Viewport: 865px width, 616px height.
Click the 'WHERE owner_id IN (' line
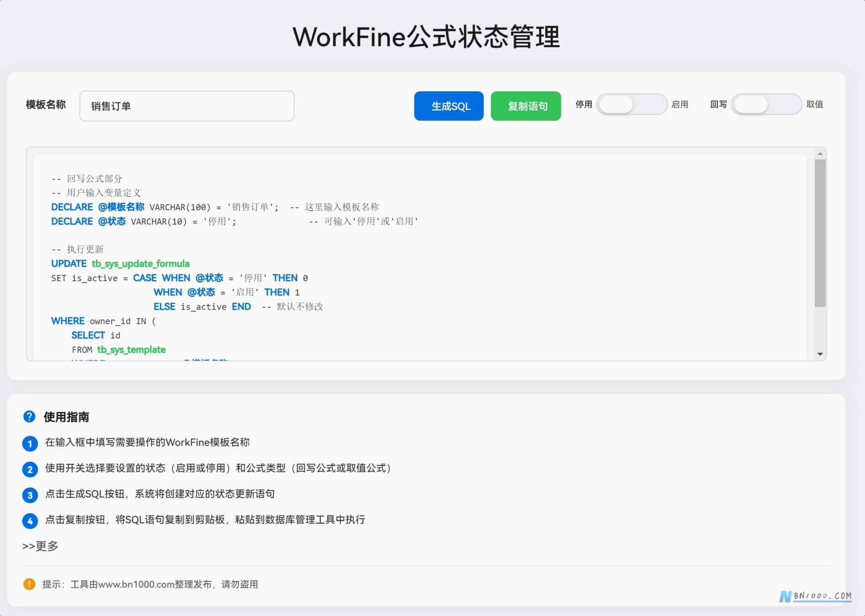click(x=103, y=321)
